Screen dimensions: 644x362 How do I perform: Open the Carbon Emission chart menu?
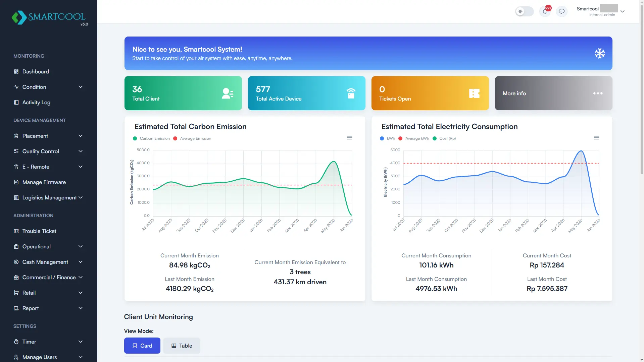[x=349, y=138]
